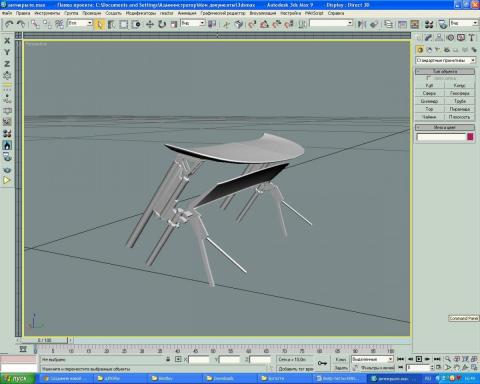Open the Material Editor spheres icon
This screenshot has height=384, width=480.
click(x=429, y=24)
